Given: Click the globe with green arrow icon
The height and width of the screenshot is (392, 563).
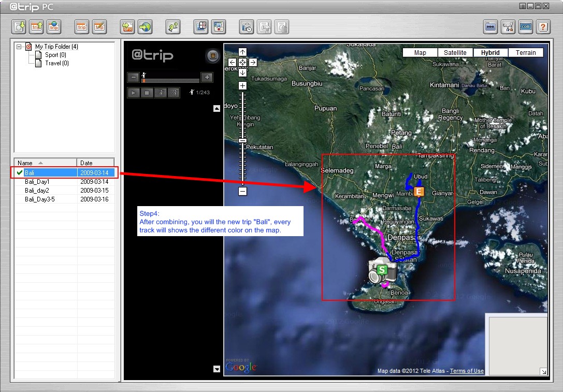Looking at the screenshot, I should pos(145,27).
